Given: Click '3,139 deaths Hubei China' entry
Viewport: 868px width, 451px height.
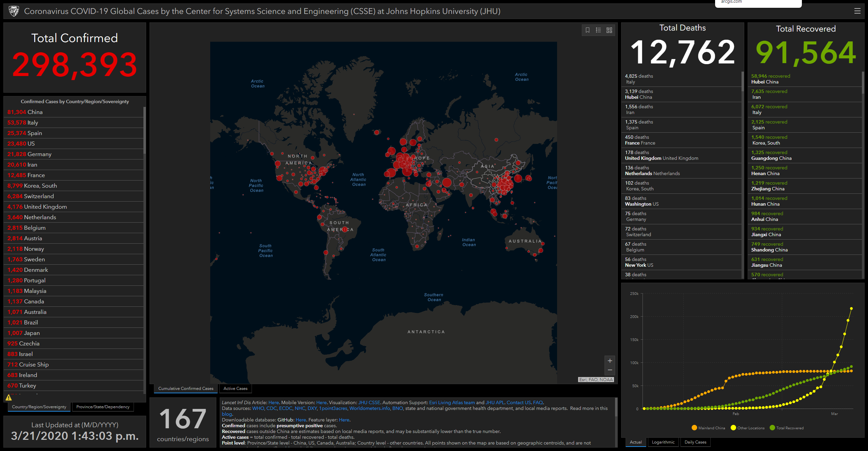Looking at the screenshot, I should tap(682, 94).
